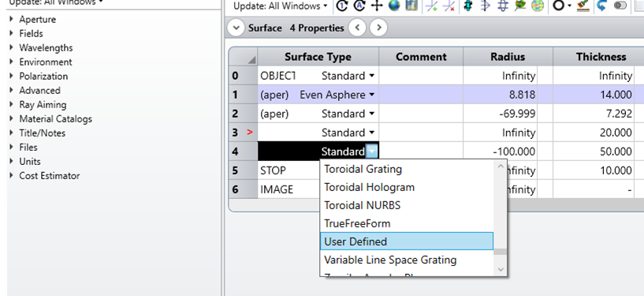The width and height of the screenshot is (644, 296).
Task: Select the Radius cell with value -100.000
Action: pyautogui.click(x=501, y=152)
